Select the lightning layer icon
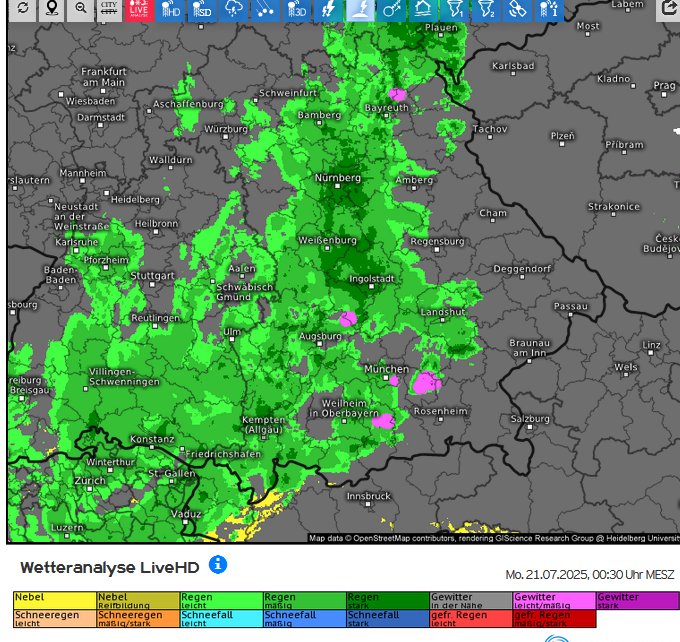The image size is (680, 642). (x=326, y=10)
